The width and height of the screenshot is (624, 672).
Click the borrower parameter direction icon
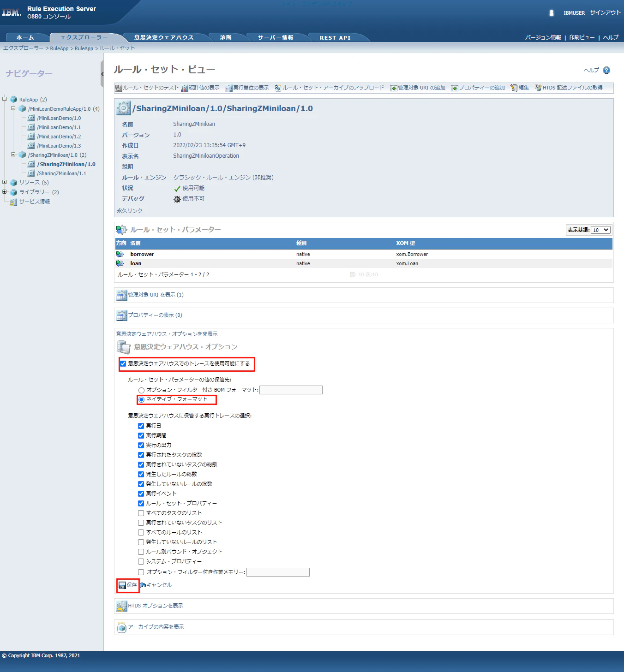tap(120, 254)
